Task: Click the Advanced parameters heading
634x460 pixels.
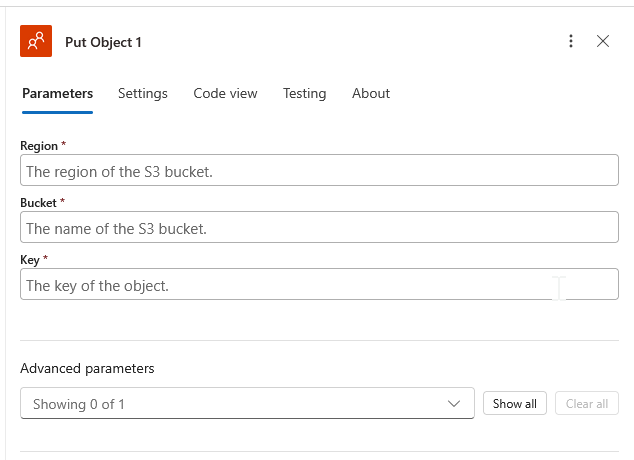Action: pos(87,368)
